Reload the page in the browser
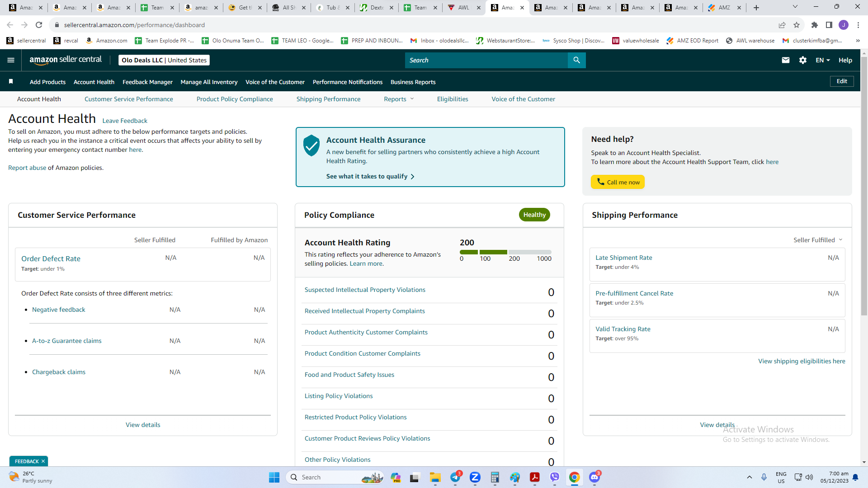Viewport: 868px width, 488px height. click(39, 25)
